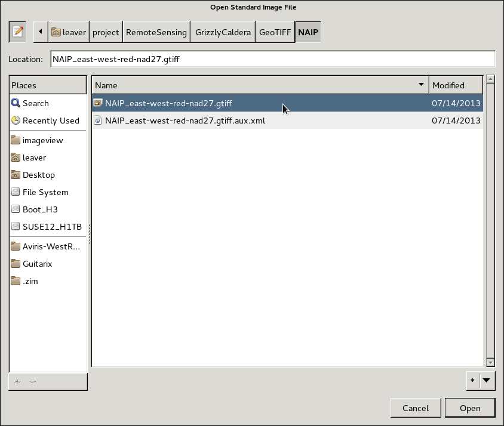Open the file type filter dropdown
The image size is (504, 426).
point(481,381)
